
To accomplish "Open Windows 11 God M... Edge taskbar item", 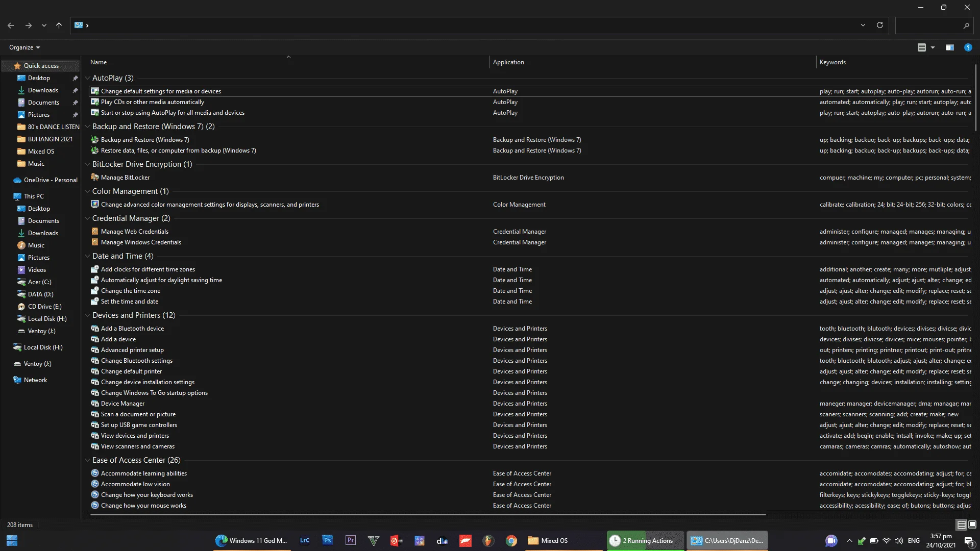I will [x=251, y=540].
